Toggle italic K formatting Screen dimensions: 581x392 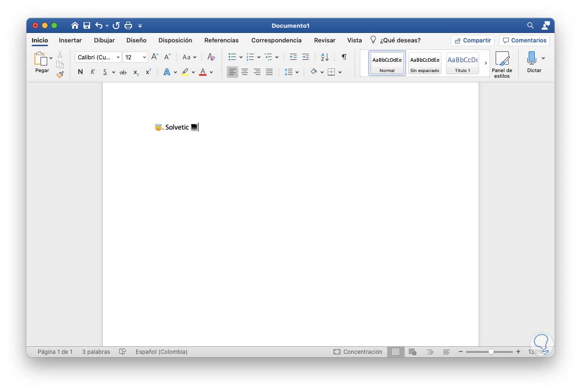coord(92,72)
